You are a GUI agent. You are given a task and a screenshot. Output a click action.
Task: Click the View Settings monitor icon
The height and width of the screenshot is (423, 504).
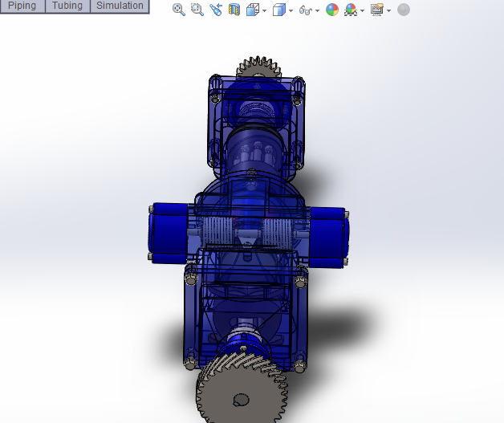click(377, 10)
